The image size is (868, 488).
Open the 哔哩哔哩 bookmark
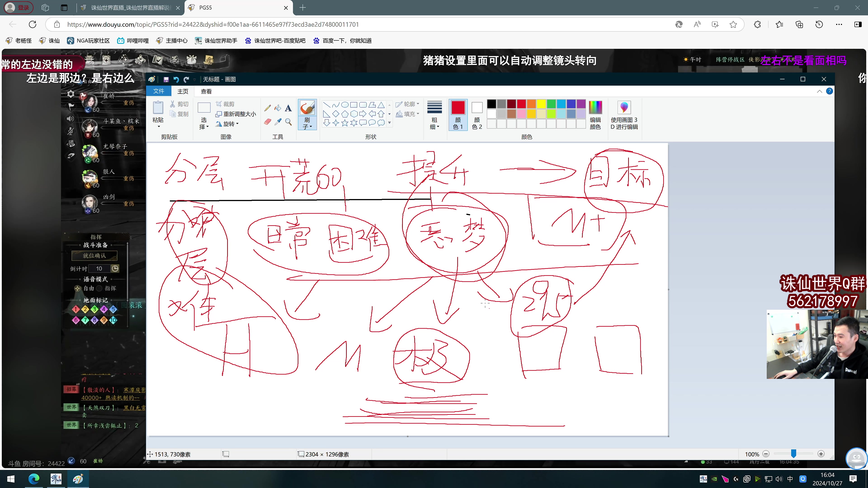(x=133, y=40)
